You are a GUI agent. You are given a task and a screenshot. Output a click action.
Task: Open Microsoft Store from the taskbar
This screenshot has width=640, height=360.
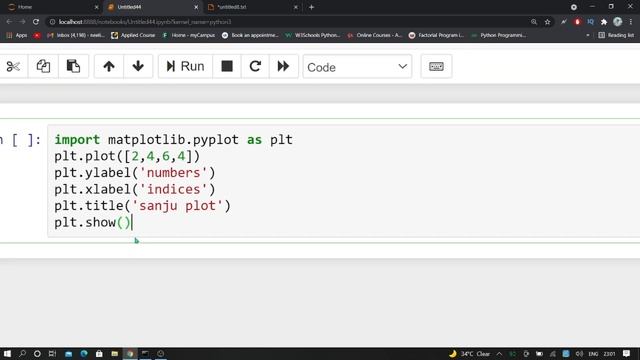pyautogui.click(x=99, y=354)
